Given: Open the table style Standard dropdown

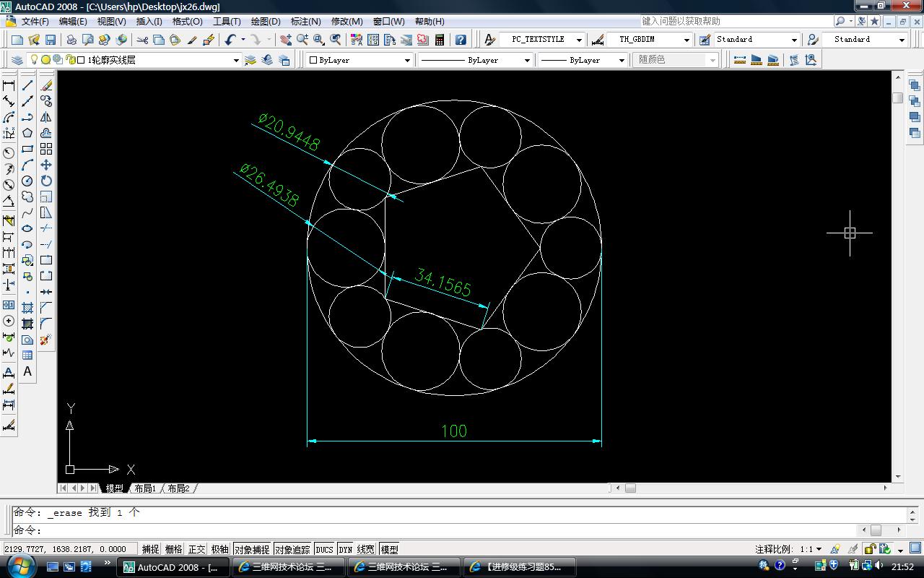Looking at the screenshot, I should 794,40.
